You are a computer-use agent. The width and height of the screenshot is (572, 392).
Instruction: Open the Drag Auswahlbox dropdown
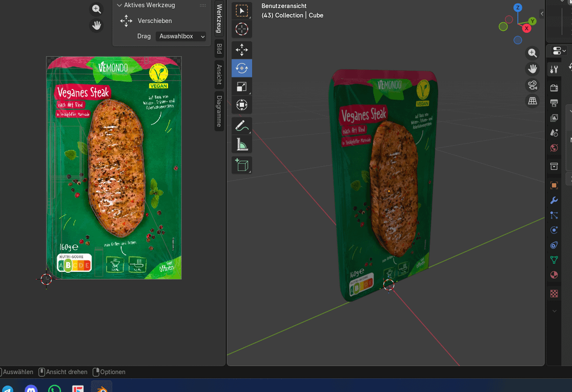(182, 37)
